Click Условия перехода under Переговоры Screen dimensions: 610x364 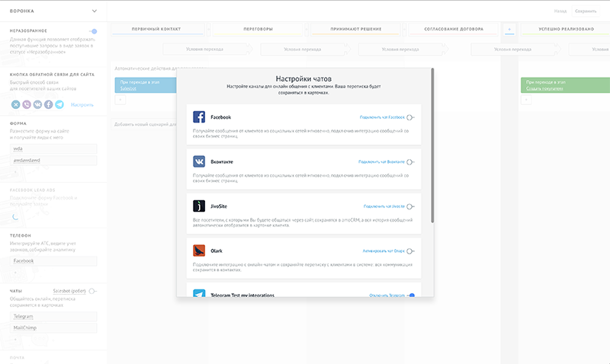click(x=305, y=49)
